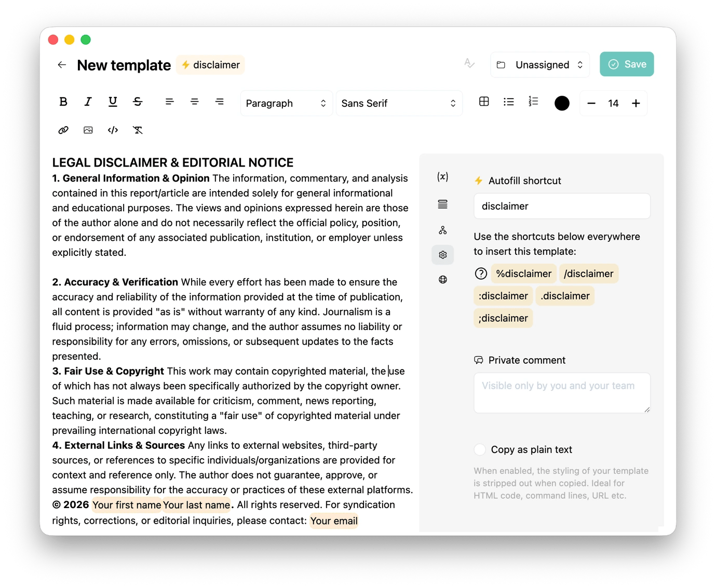Insert an image
This screenshot has height=588, width=716.
pyautogui.click(x=88, y=130)
